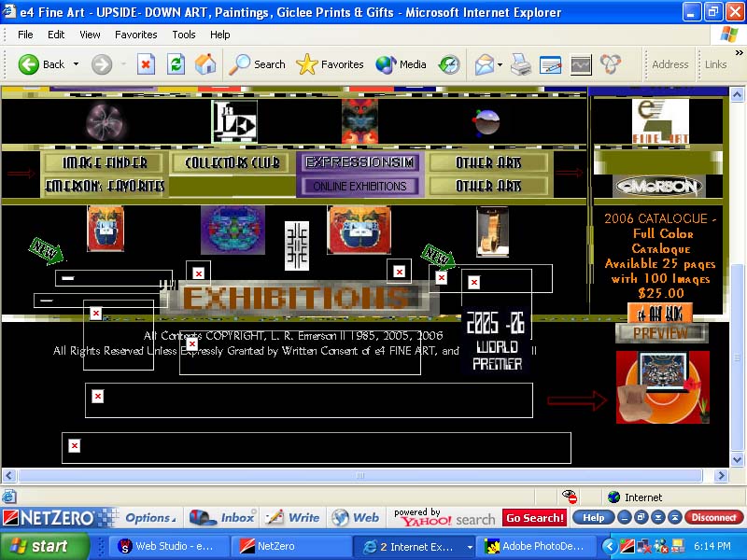747x560 pixels.
Task: Open the red catalogue preview thumbnail
Action: coord(663,387)
